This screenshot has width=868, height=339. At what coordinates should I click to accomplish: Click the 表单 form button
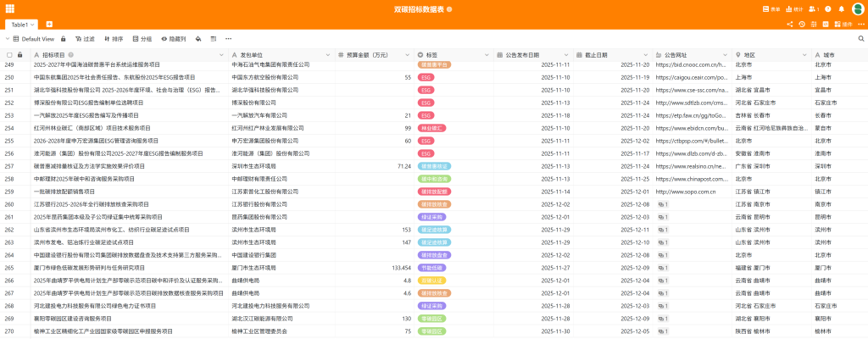[x=771, y=8]
